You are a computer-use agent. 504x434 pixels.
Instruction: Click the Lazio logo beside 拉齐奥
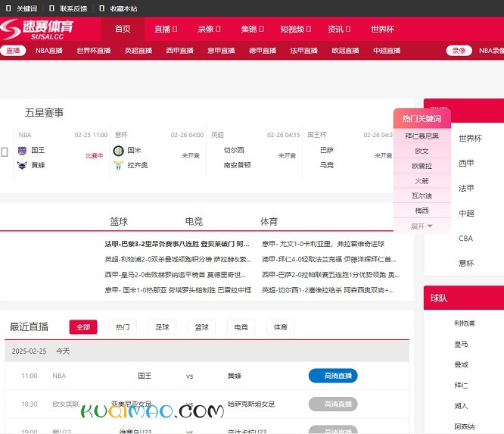[x=118, y=165]
